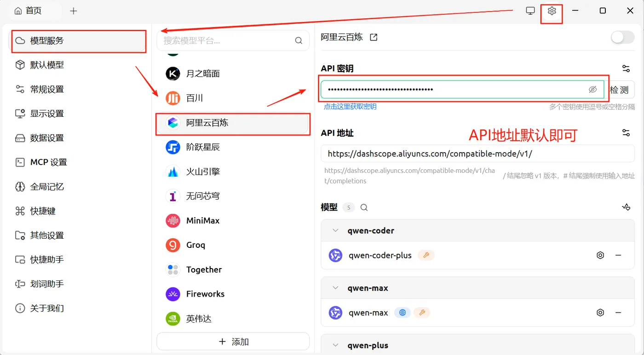Select Fireworks provider
The image size is (644, 355).
tap(233, 294)
